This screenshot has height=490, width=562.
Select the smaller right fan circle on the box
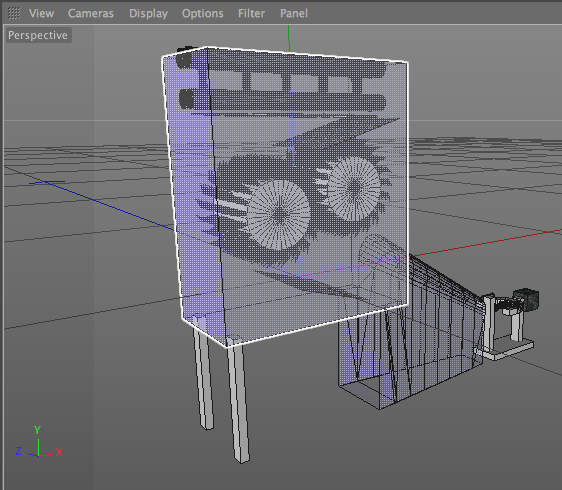coord(354,188)
